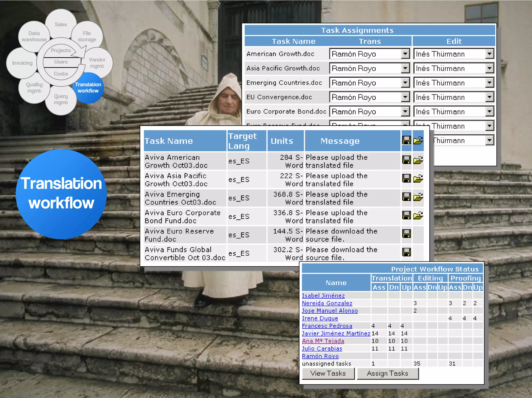Click the Projects item in center circle

pos(61,50)
